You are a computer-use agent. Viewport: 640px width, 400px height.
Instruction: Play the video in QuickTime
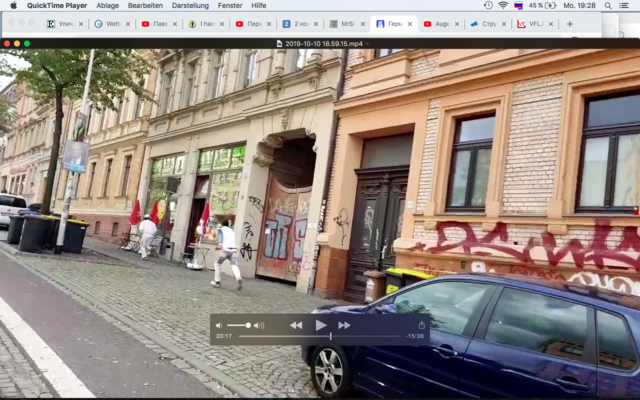pyautogui.click(x=321, y=325)
